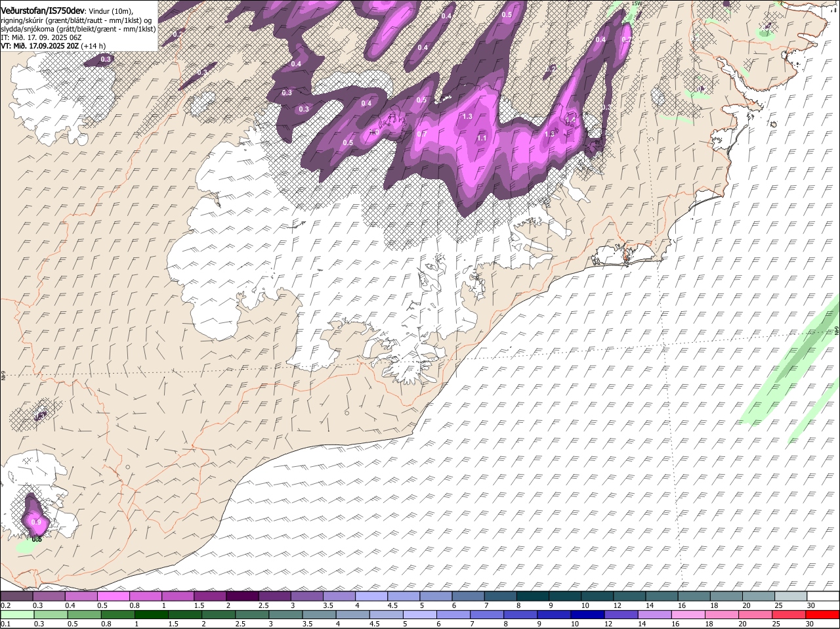Image resolution: width=840 pixels, height=629 pixels.
Task: Click the '(+14 h)' forecast offset text
Action: click(94, 46)
